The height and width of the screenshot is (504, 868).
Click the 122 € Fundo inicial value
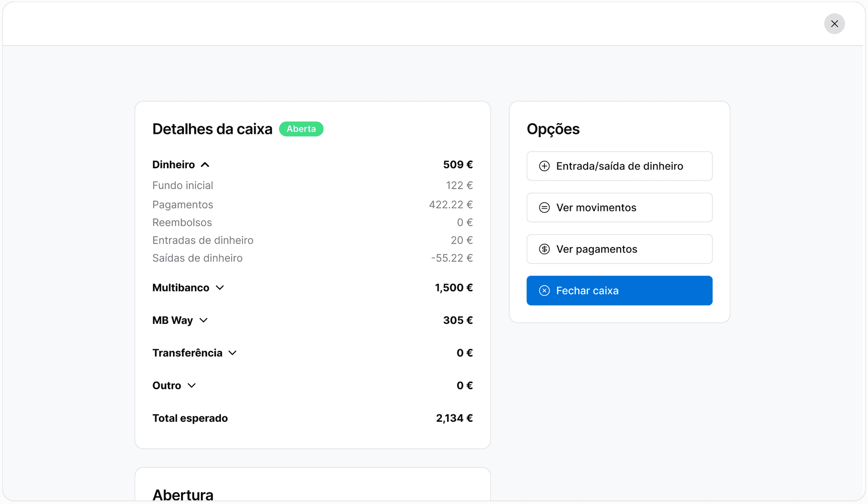pyautogui.click(x=459, y=186)
